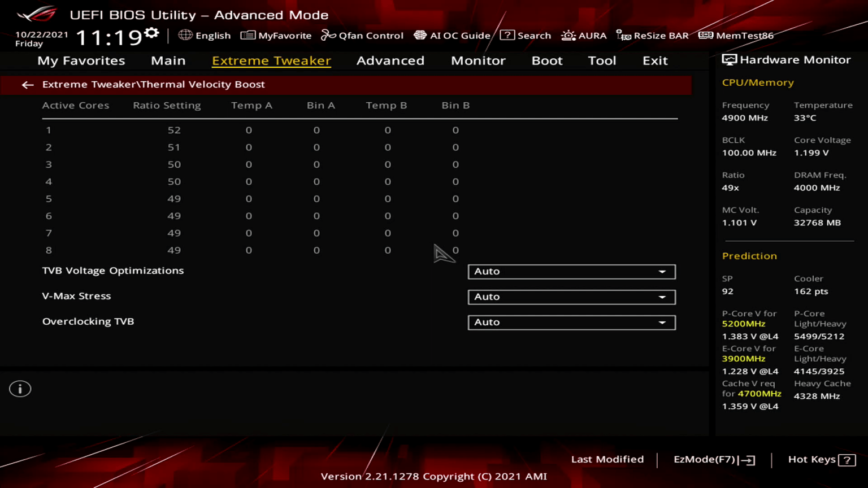Open the Hot Keys help

click(822, 460)
